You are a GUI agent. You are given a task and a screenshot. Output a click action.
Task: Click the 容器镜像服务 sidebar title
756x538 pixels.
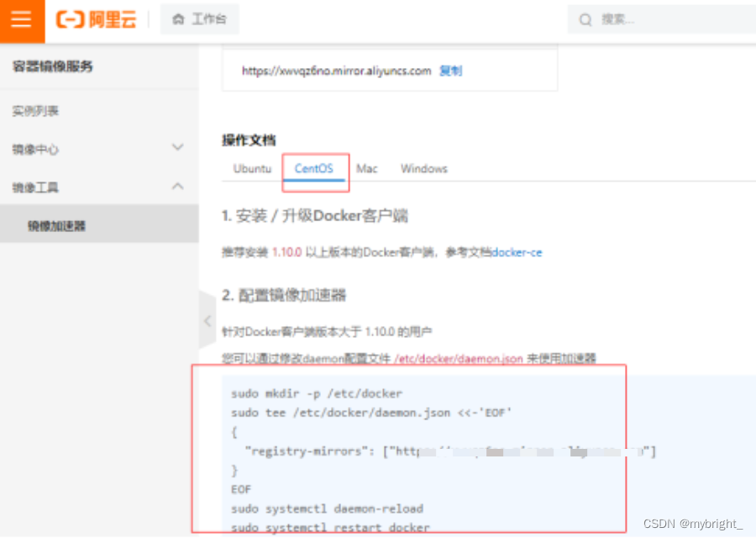(53, 66)
